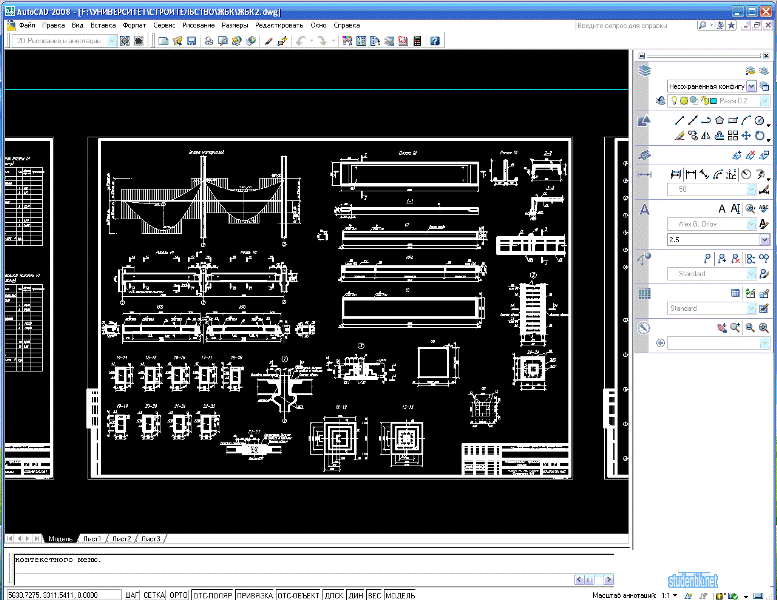The width and height of the screenshot is (777, 600).
Task: Open the Формат menu
Action: pos(134,25)
